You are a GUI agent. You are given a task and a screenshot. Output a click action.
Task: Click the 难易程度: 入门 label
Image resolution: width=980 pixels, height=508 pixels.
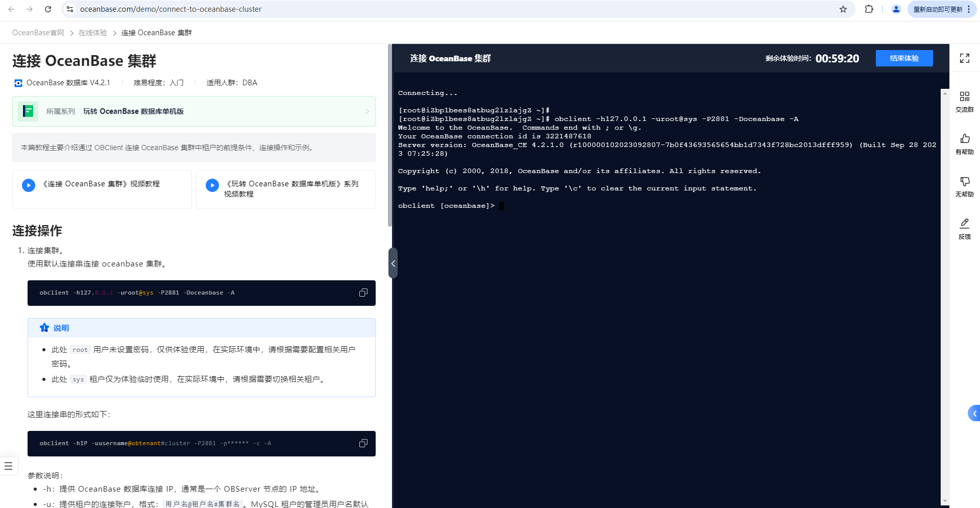pos(159,83)
